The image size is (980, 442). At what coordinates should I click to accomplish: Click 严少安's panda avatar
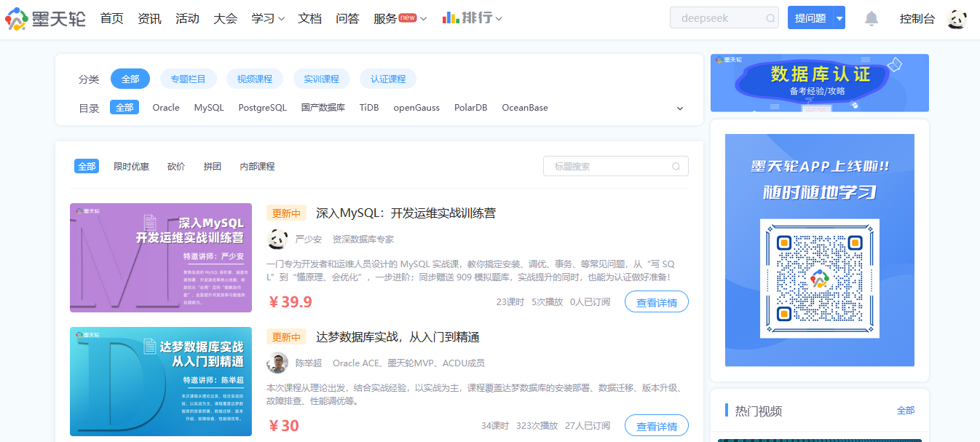[x=277, y=239]
